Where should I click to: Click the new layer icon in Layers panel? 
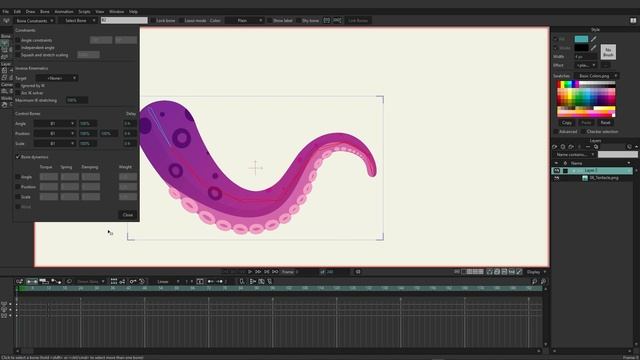tap(555, 147)
